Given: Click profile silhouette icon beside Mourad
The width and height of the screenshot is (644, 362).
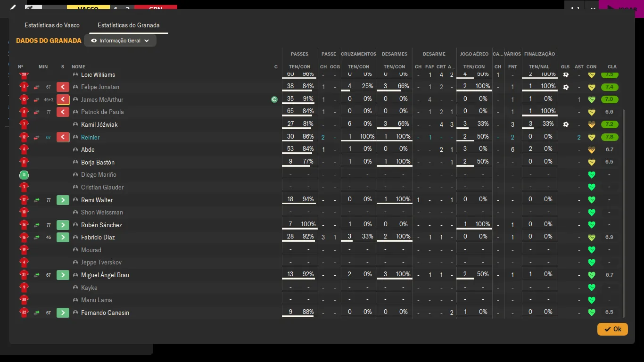Looking at the screenshot, I should [x=75, y=250].
